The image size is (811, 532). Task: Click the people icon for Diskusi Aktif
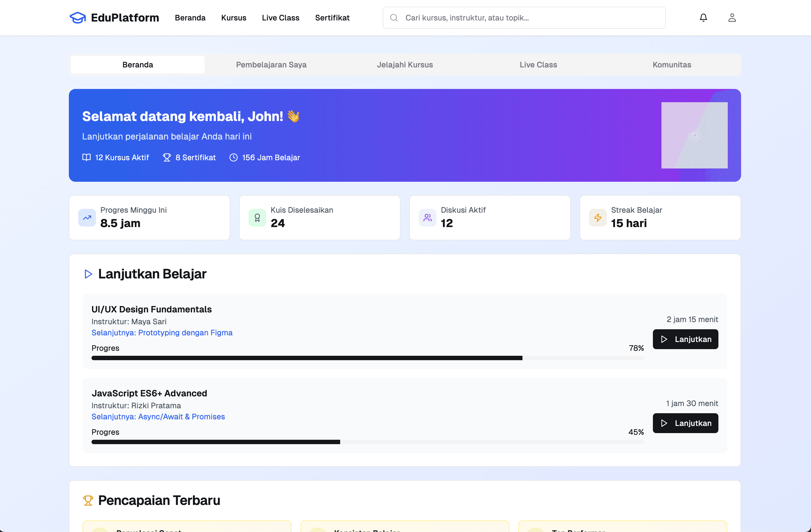[427, 218]
